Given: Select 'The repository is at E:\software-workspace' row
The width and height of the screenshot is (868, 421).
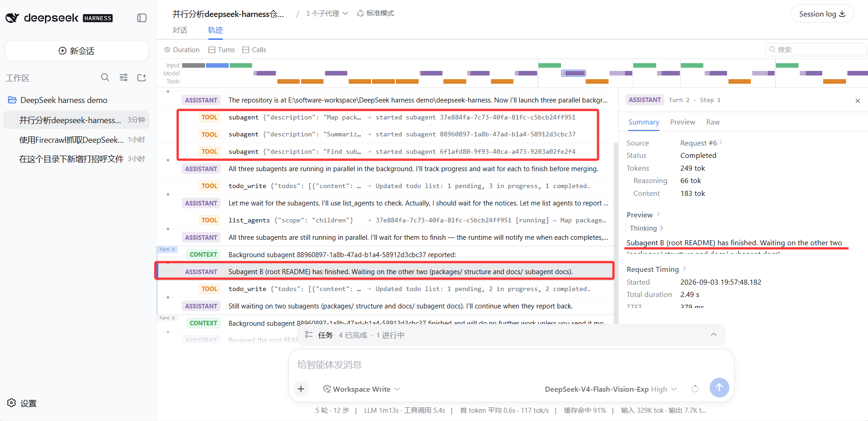Looking at the screenshot, I should (385, 100).
